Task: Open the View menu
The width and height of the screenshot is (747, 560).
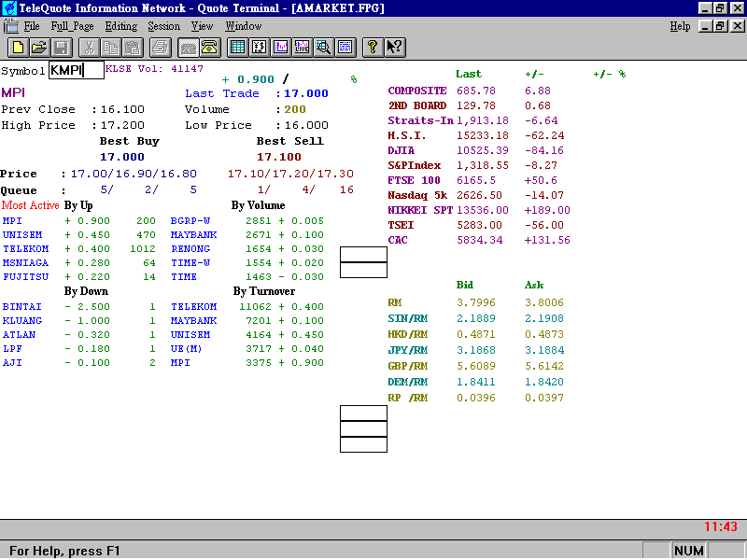Action: pyautogui.click(x=202, y=26)
